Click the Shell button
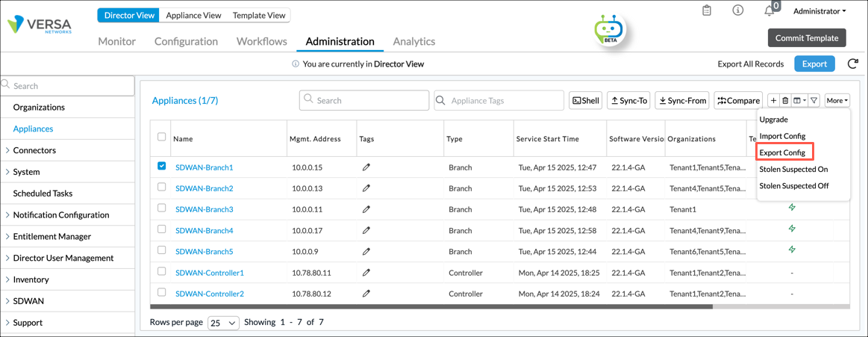This screenshot has width=868, height=337. click(x=585, y=101)
